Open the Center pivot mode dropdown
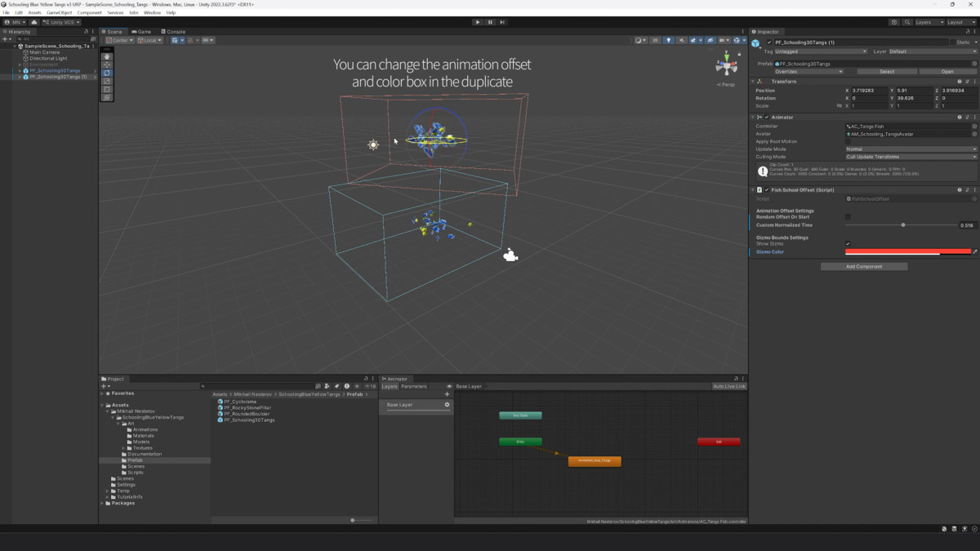Screen dimensions: 980x551 119,40
